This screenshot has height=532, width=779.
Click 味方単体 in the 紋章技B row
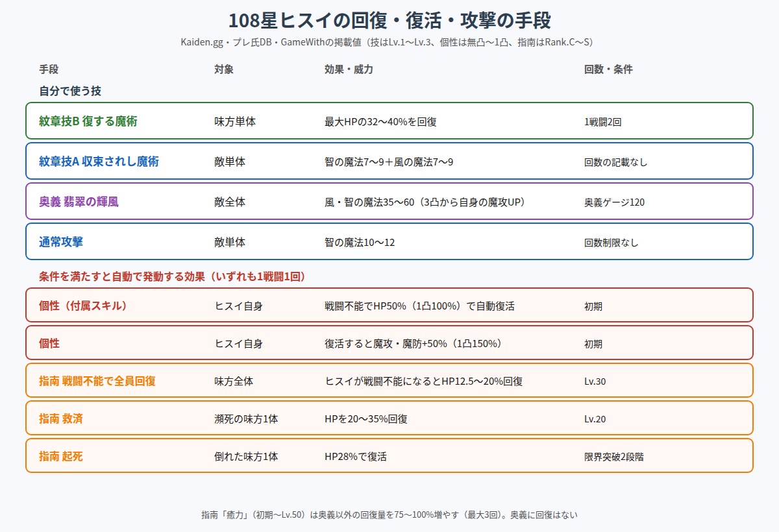235,121
